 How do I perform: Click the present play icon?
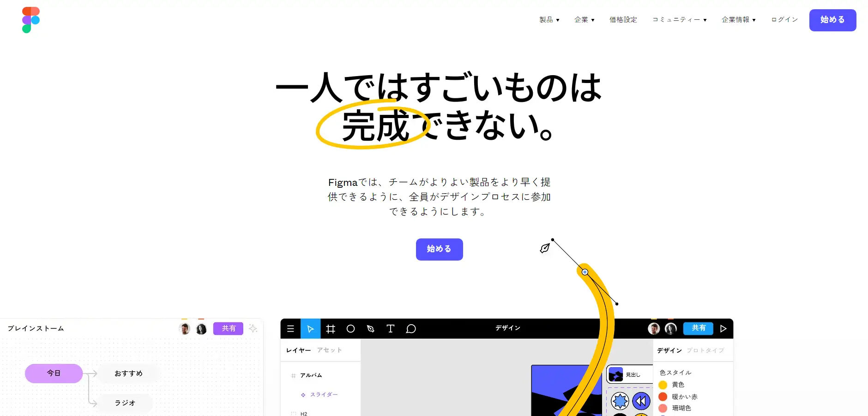723,329
